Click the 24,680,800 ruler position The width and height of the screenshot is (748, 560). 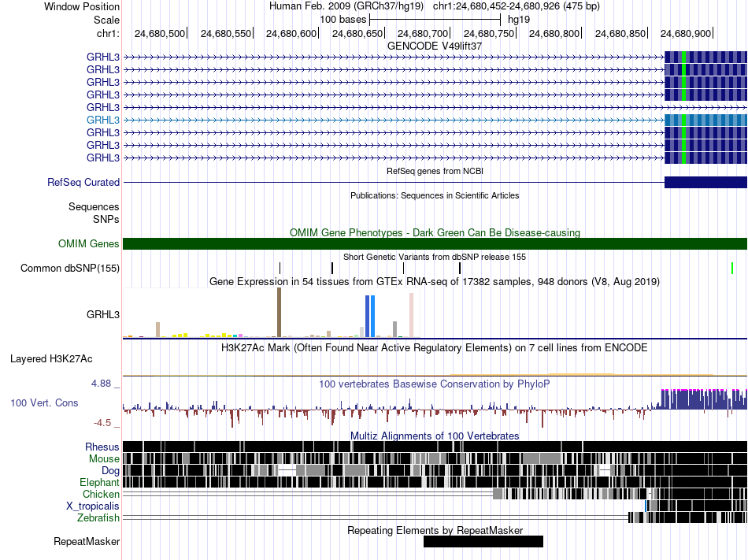point(554,33)
